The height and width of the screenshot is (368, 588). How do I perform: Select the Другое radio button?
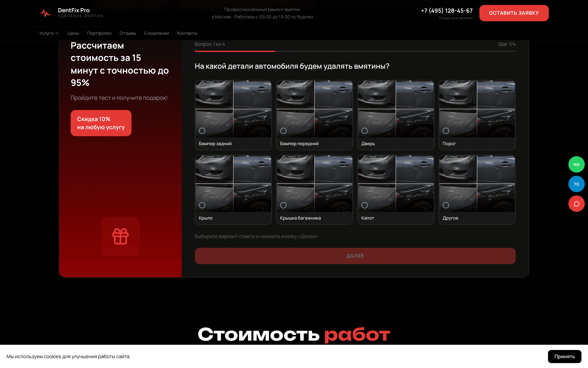point(446,205)
